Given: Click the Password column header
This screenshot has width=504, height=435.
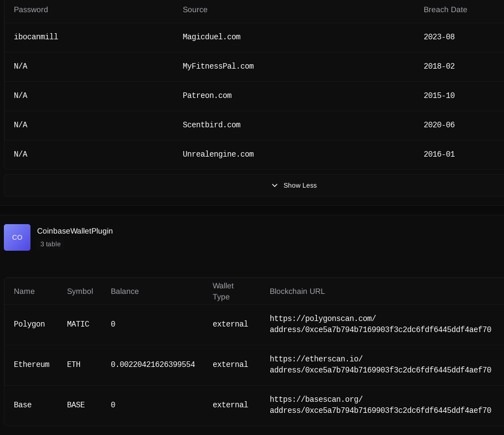Looking at the screenshot, I should pyautogui.click(x=31, y=9).
